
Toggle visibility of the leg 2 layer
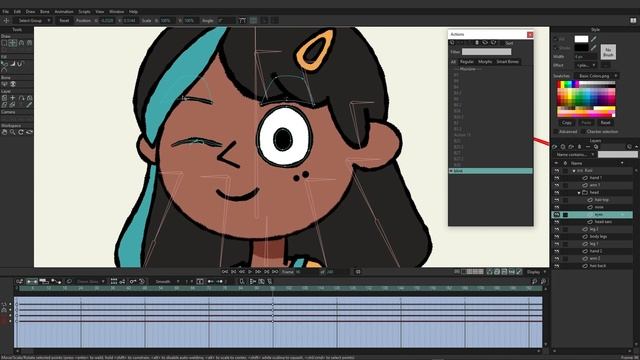[x=557, y=229]
